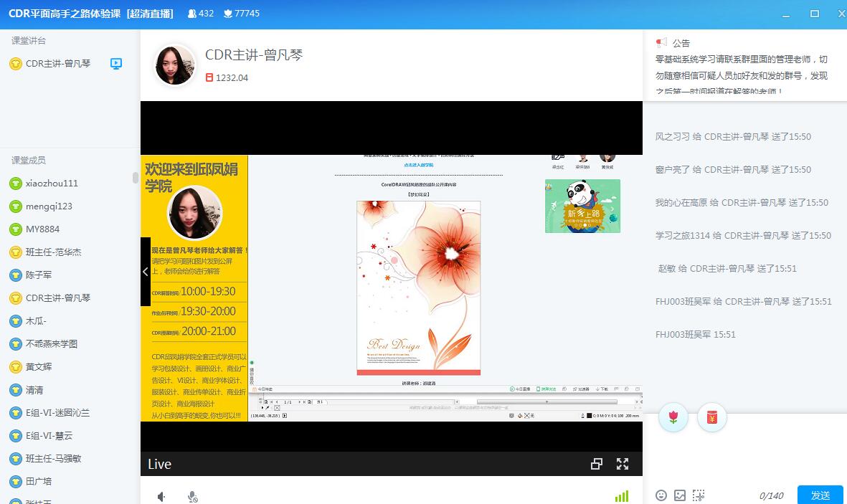This screenshot has width=847, height=504.
Task: Toggle the microphone on or off
Action: [192, 496]
